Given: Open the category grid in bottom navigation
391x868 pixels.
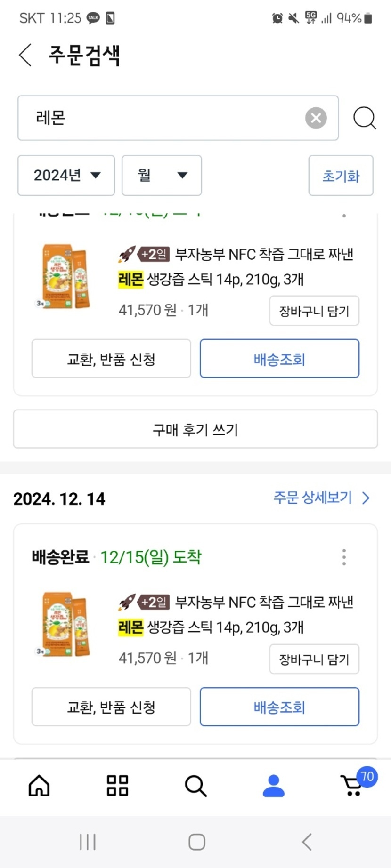Looking at the screenshot, I should coord(117,786).
